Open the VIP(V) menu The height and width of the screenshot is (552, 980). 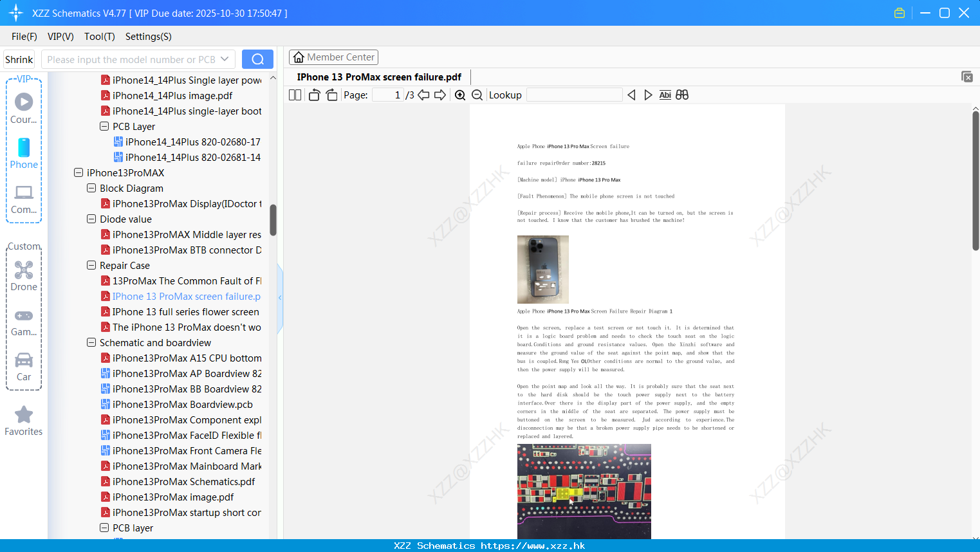coord(60,37)
